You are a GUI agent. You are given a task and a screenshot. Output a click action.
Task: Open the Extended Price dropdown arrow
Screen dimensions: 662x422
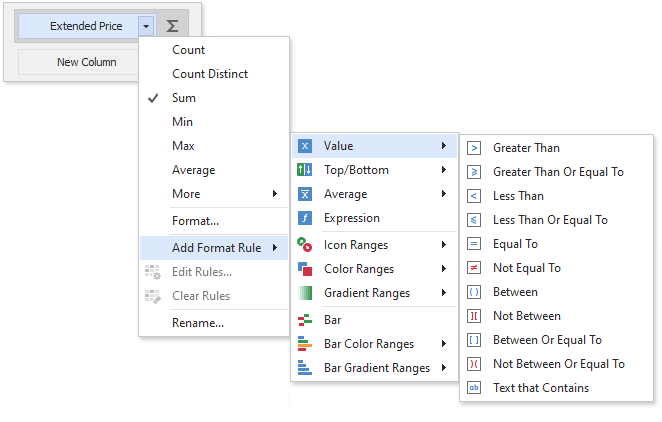click(147, 26)
